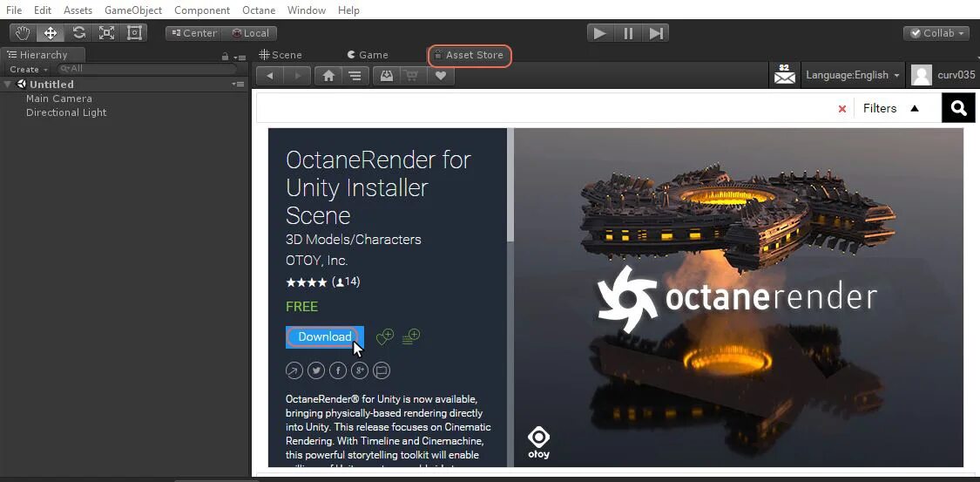The width and height of the screenshot is (980, 482).
Task: Open the Assets menu
Action: coord(78,10)
